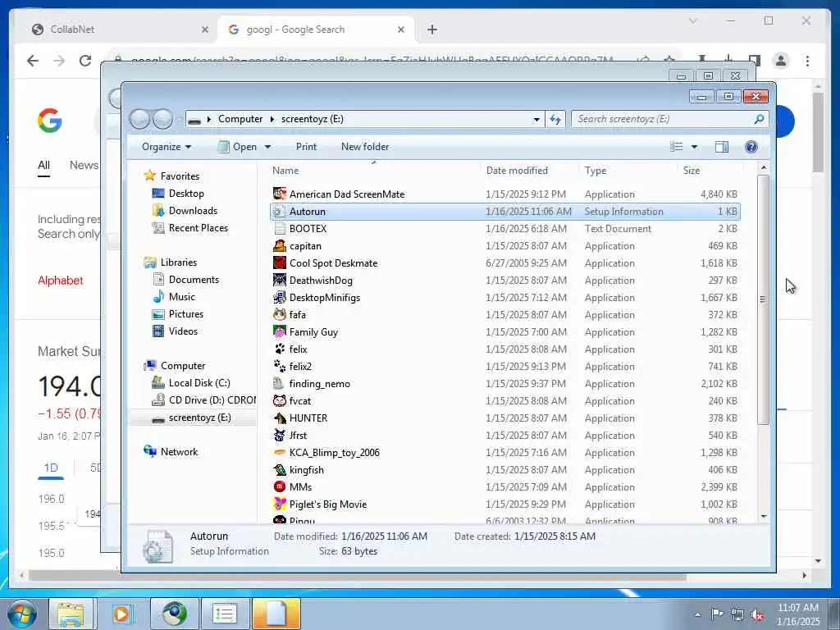Sort by the Type column header
Image resolution: width=840 pixels, height=630 pixels.
coord(628,171)
